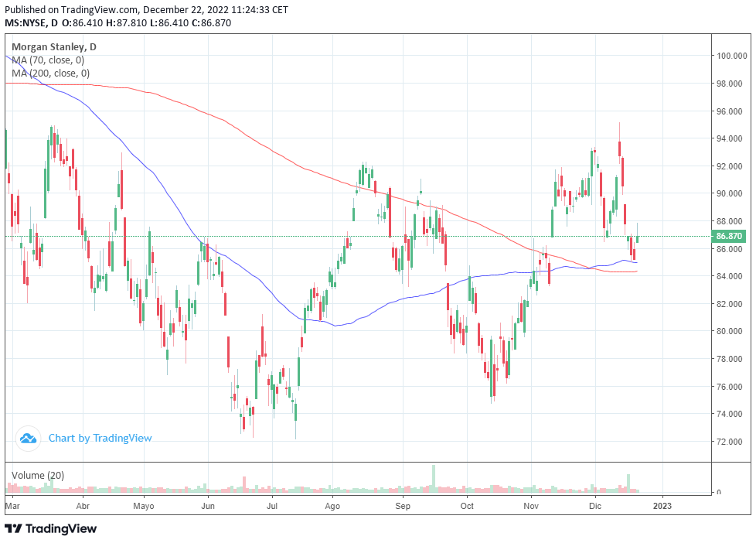Click the 82.000 price axis label
Screen dimensions: 756x543
(x=730, y=303)
